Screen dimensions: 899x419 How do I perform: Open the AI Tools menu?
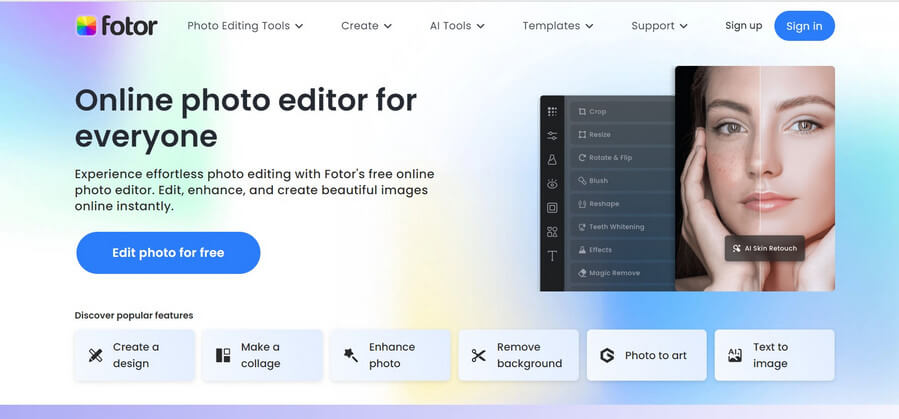click(x=457, y=26)
